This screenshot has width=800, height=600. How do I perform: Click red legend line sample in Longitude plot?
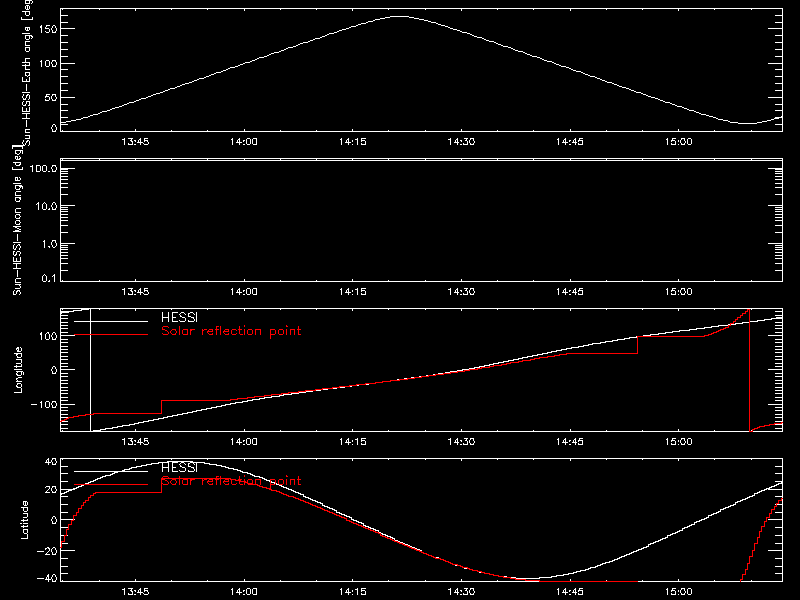click(111, 335)
